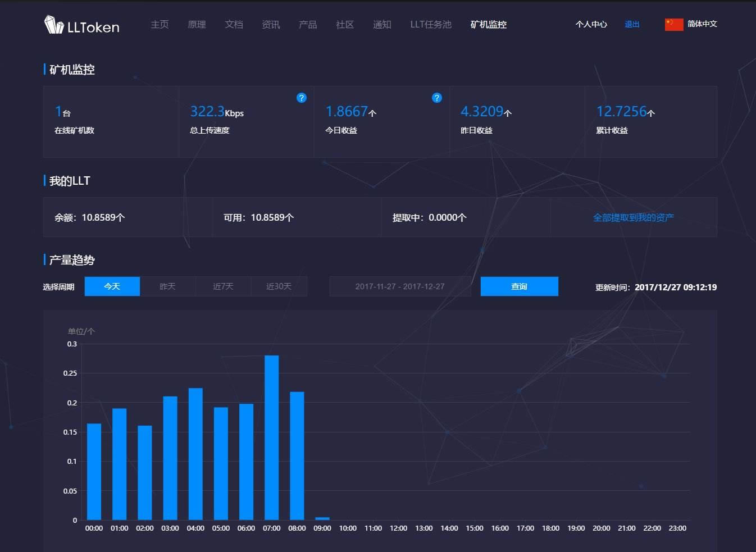
Task: Click the 退出 logout link
Action: (632, 24)
